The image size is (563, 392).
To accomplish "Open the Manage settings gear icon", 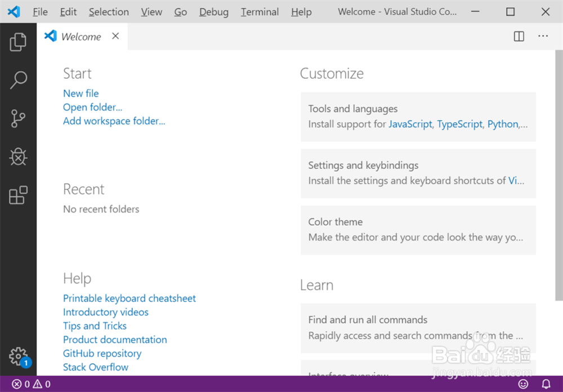I will [19, 357].
